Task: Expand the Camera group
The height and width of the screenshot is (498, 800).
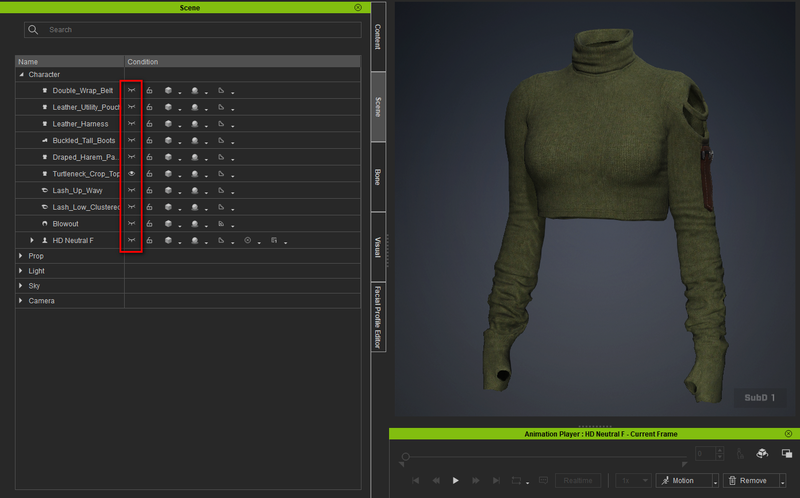Action: click(x=20, y=301)
